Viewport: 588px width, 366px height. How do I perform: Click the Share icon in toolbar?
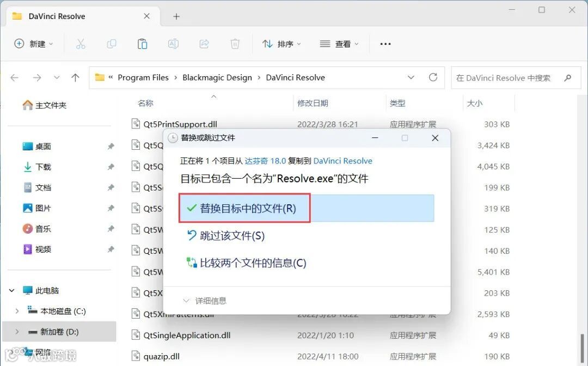pos(204,44)
